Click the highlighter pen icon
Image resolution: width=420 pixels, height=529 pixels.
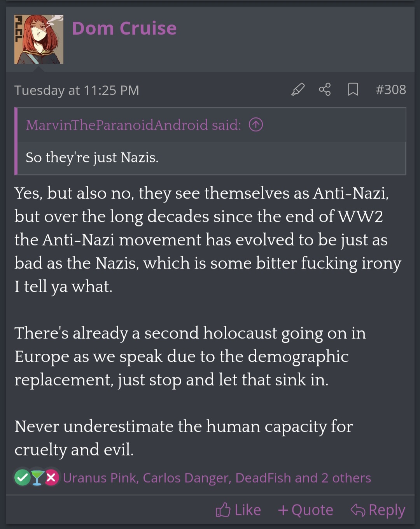298,90
